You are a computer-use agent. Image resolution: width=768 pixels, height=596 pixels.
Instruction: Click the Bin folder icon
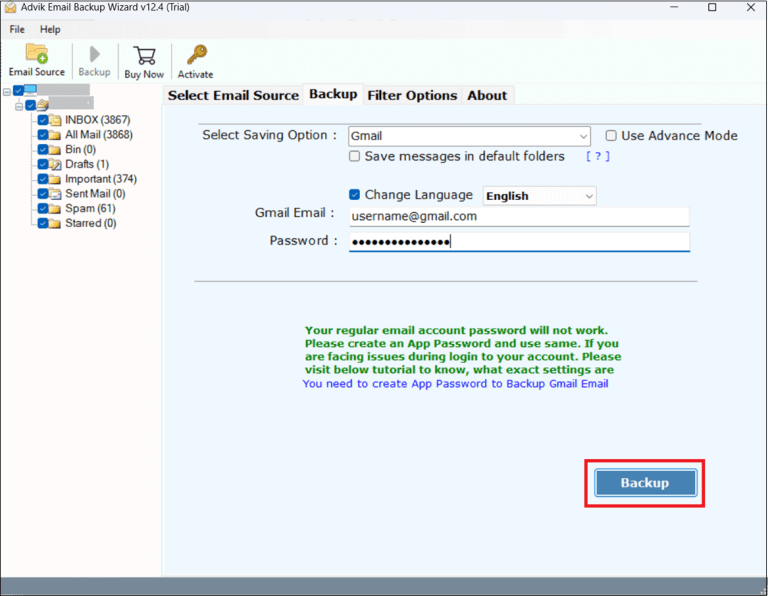55,149
